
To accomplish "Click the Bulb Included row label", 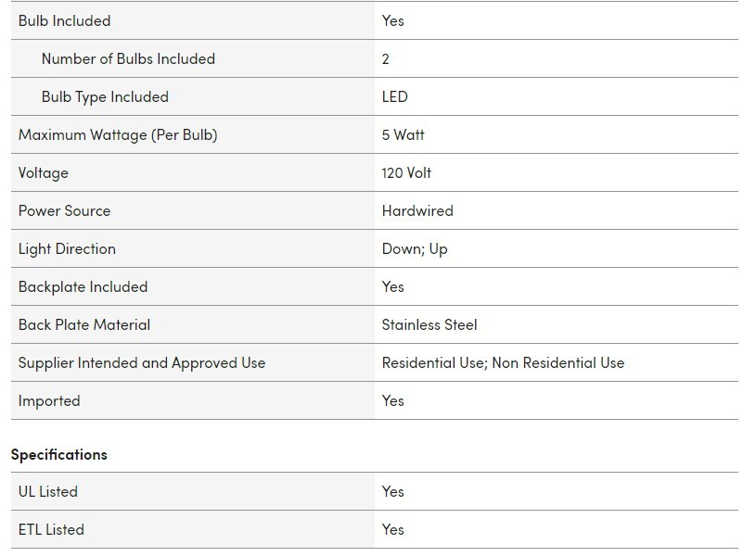I will 64,20.
